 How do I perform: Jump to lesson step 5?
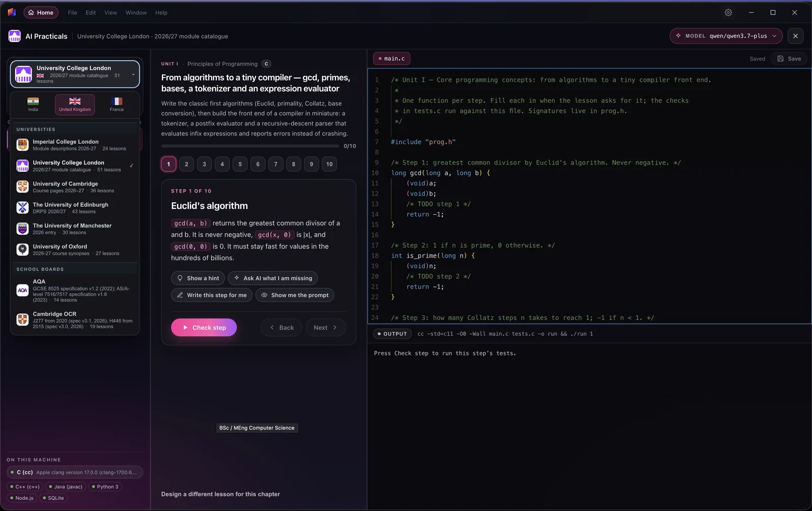tap(240, 164)
